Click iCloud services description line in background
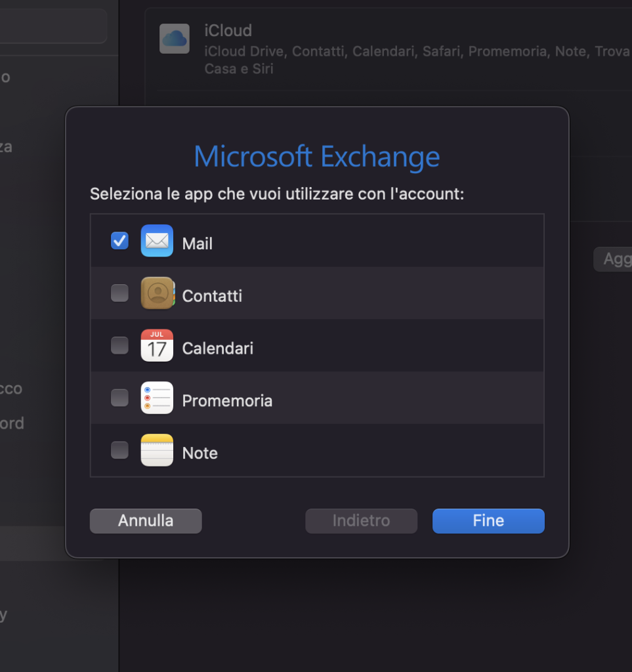 pos(418,60)
